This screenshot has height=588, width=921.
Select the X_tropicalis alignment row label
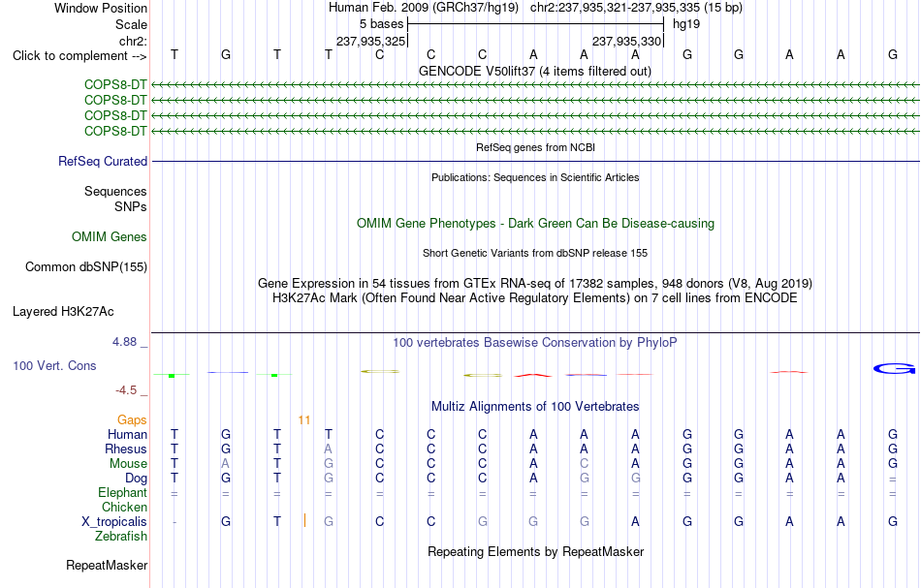point(114,522)
